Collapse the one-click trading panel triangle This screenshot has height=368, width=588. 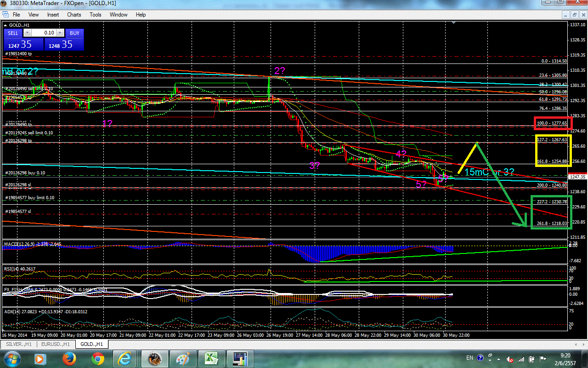pos(6,24)
